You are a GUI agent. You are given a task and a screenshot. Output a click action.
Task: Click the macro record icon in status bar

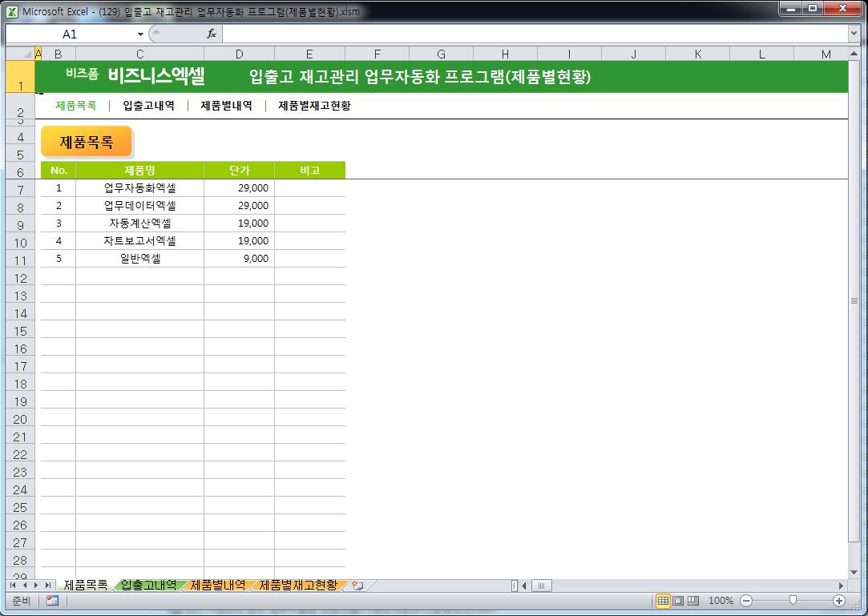point(52,601)
